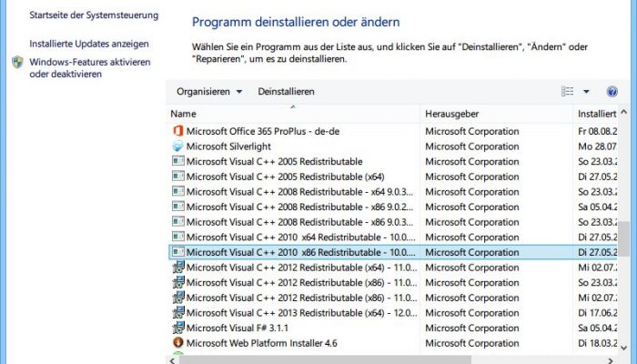This screenshot has width=637, height=364.
Task: Open Windows-Features aktivieren oder deaktivieren link
Action: [90, 68]
